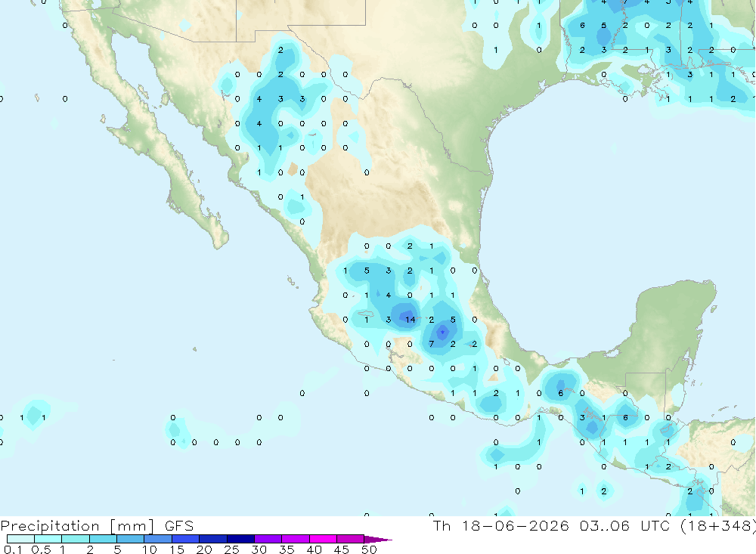Select the 30–35 mm purple legend box
This screenshot has height=554, width=756.
point(268,539)
